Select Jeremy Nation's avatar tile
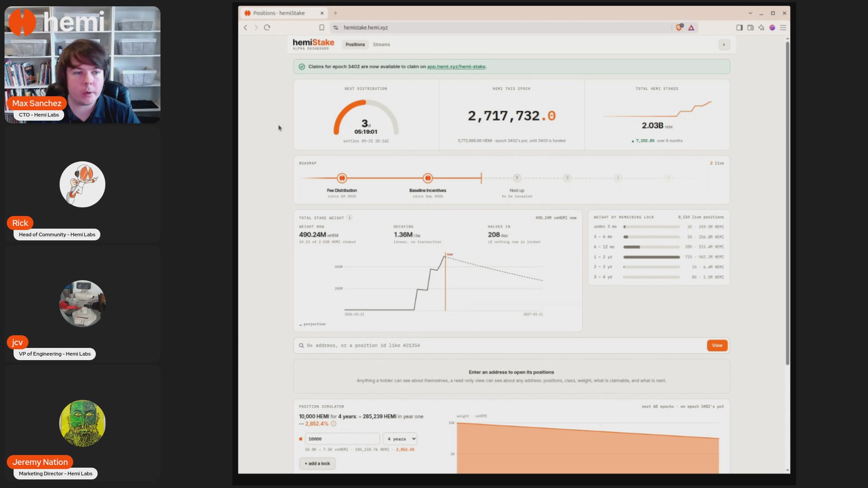This screenshot has width=868, height=488. (x=82, y=423)
